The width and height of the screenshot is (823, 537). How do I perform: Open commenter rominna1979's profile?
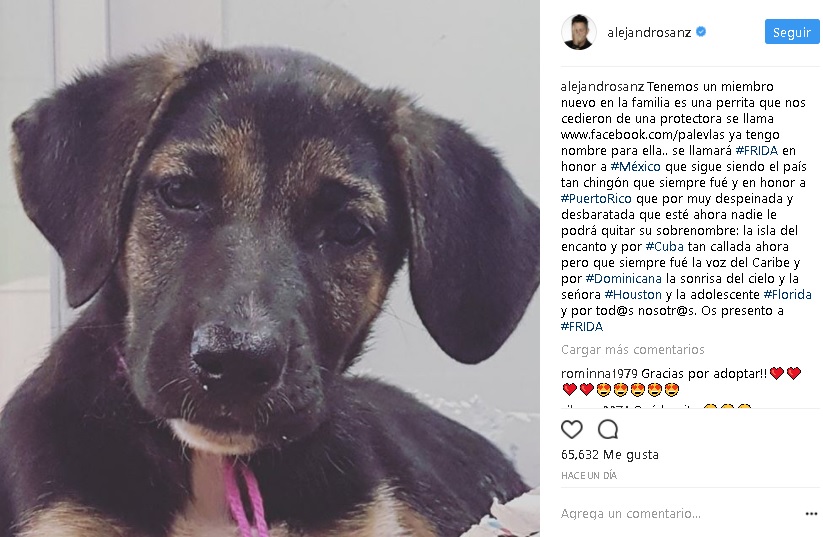(599, 373)
